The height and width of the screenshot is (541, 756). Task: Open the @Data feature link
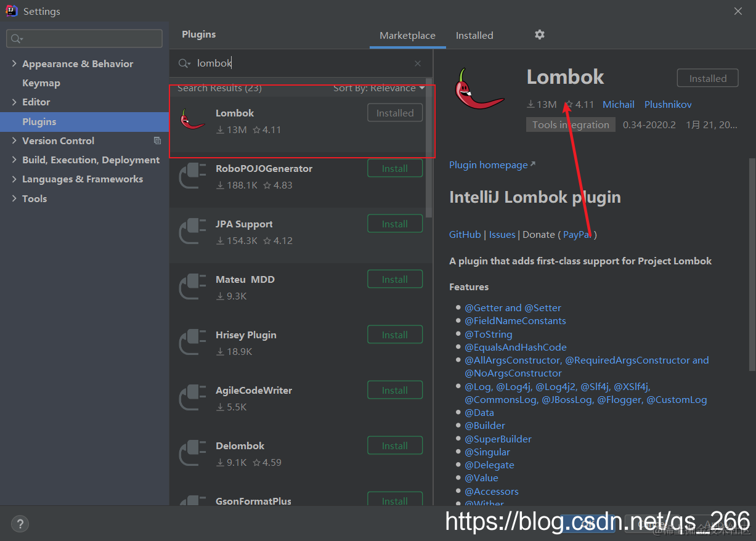pyautogui.click(x=479, y=412)
